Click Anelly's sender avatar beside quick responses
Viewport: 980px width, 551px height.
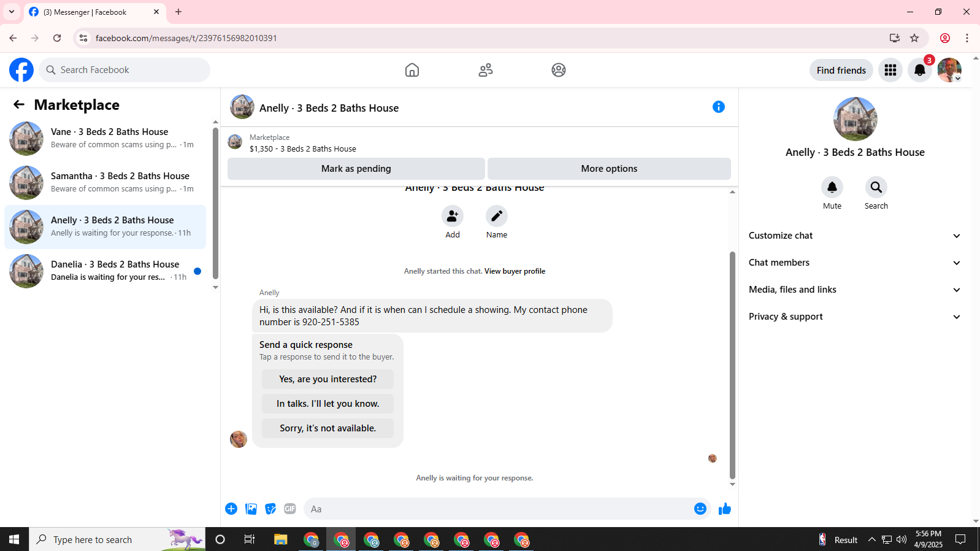click(239, 439)
